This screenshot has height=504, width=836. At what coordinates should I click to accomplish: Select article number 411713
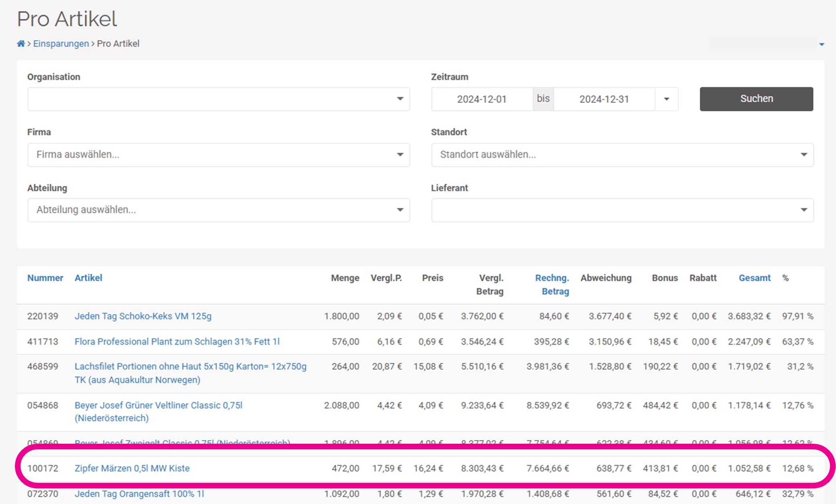coord(43,342)
